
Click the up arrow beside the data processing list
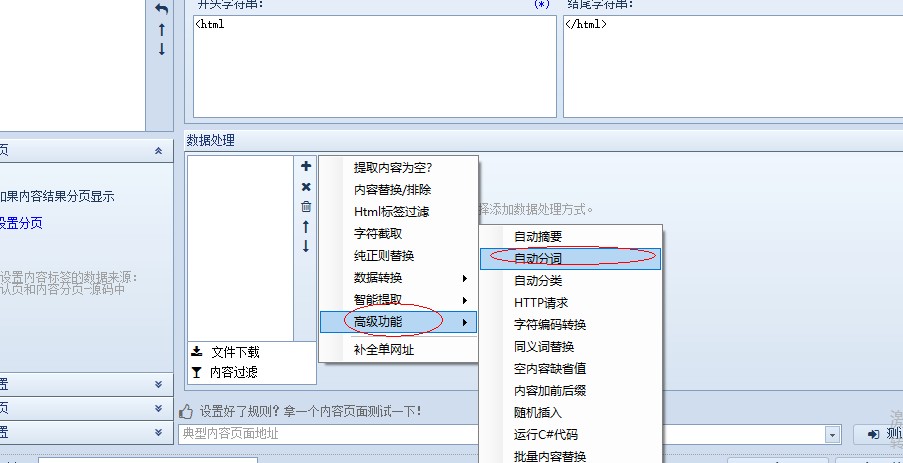pos(306,227)
